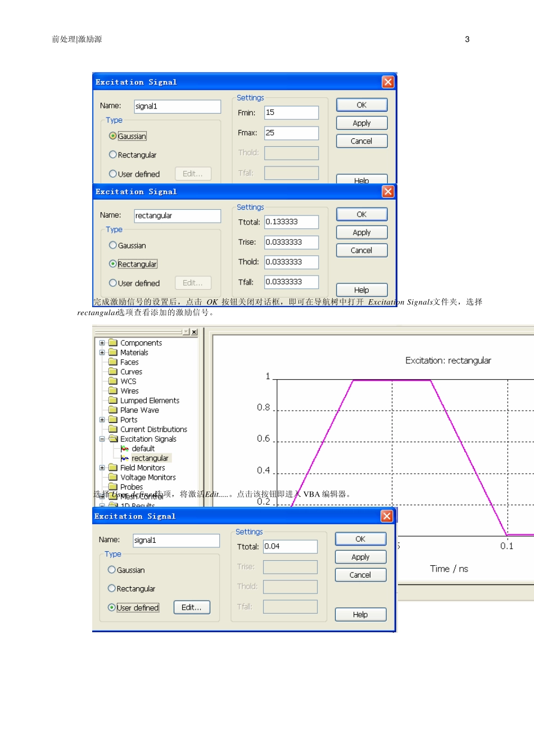The height and width of the screenshot is (756, 534).
Task: Click the Materials folder icon
Action: coord(112,352)
